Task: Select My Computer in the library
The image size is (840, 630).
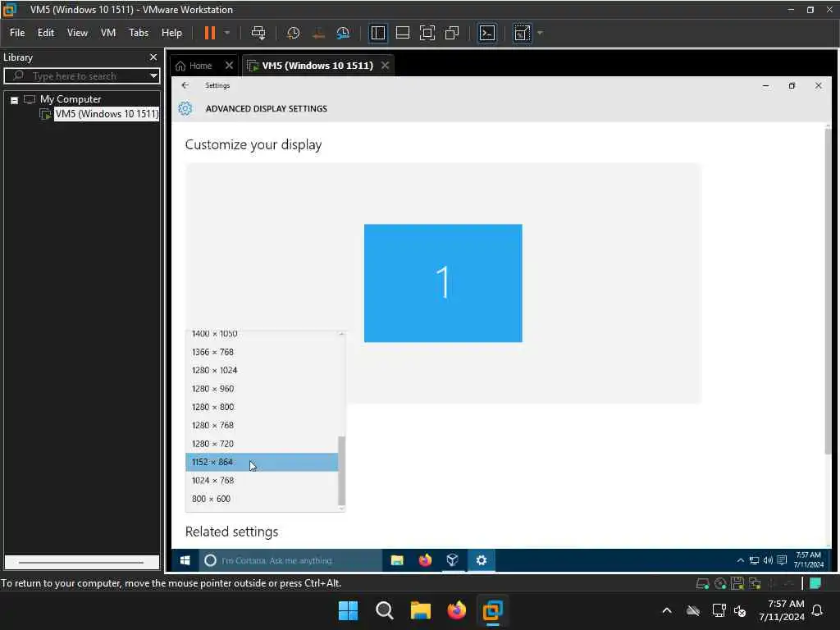Action: 71,99
